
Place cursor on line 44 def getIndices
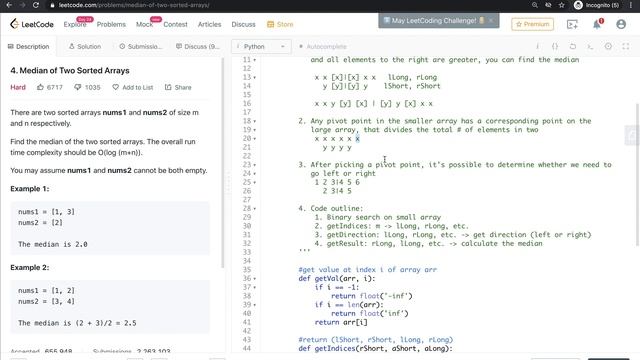click(376, 349)
